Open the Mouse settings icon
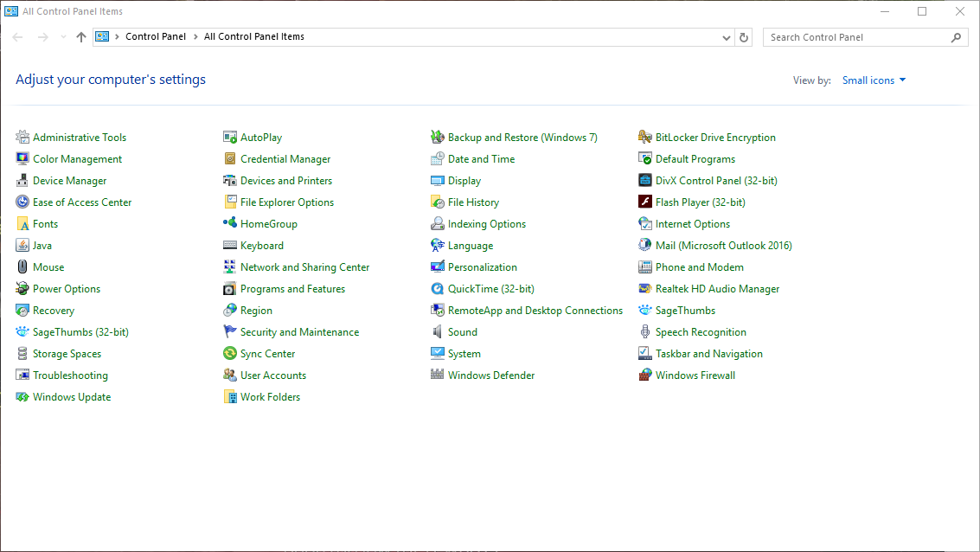This screenshot has height=552, width=980. click(22, 267)
